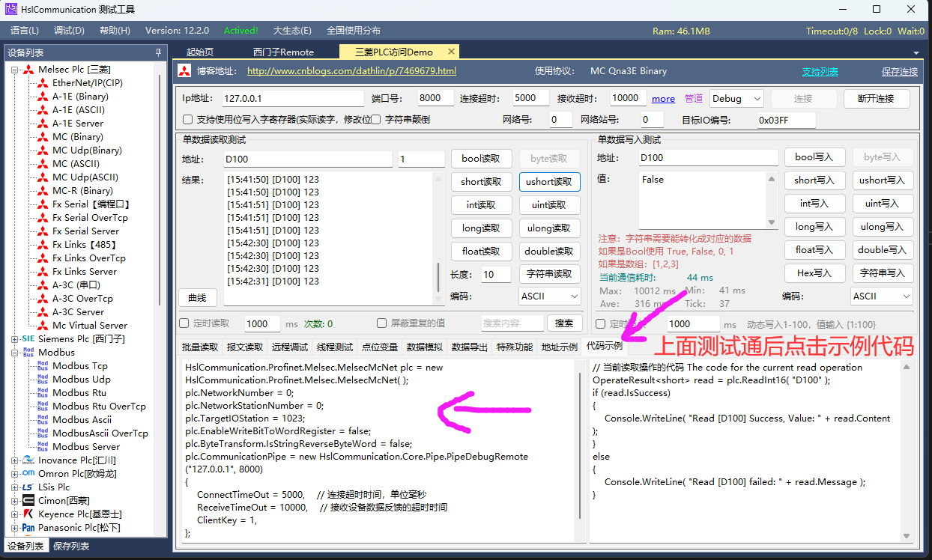
Task: Click the Modbus Ascii node icon
Action: (43, 420)
